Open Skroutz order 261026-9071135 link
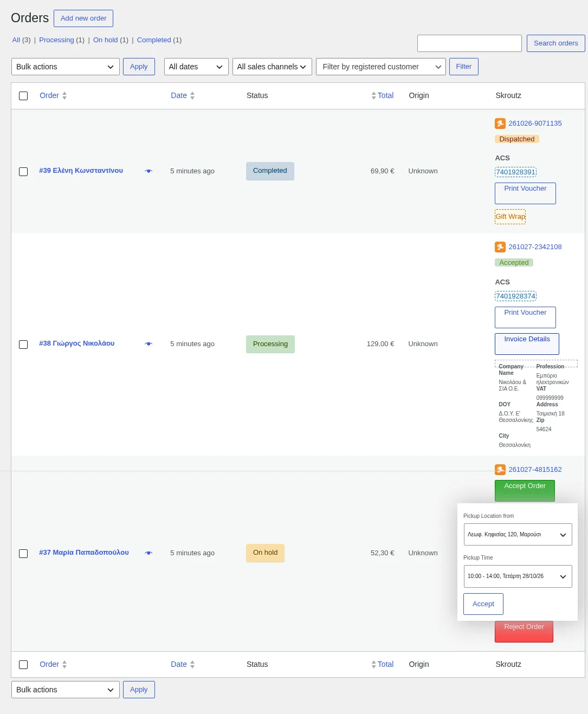This screenshot has width=588, height=714. point(535,124)
